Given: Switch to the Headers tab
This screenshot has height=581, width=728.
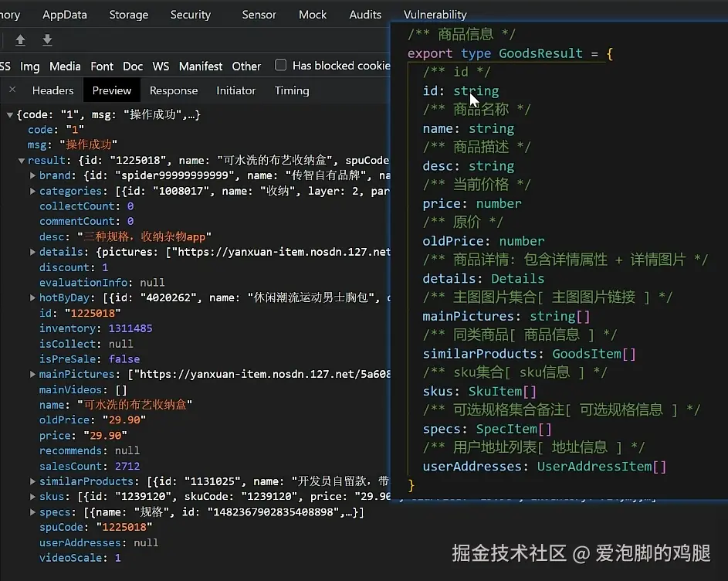Looking at the screenshot, I should (x=53, y=90).
